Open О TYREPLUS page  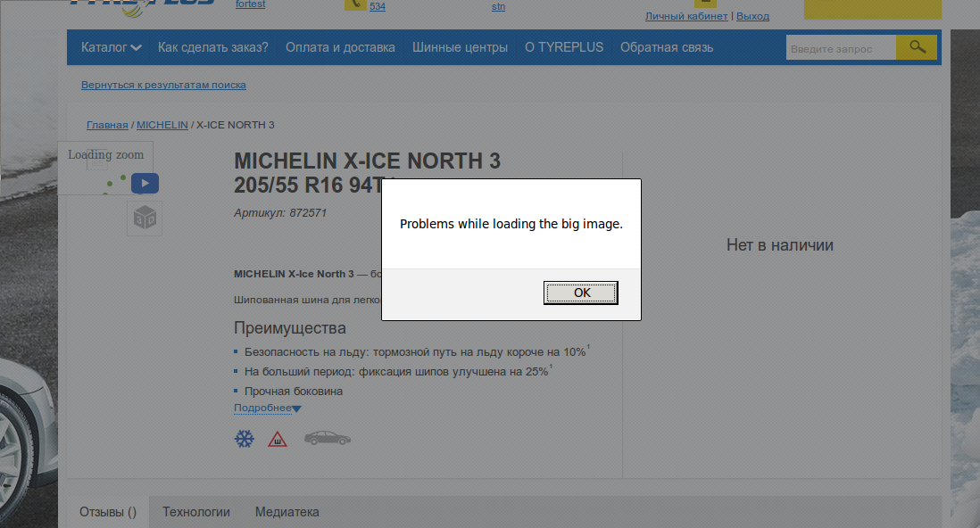pos(564,47)
